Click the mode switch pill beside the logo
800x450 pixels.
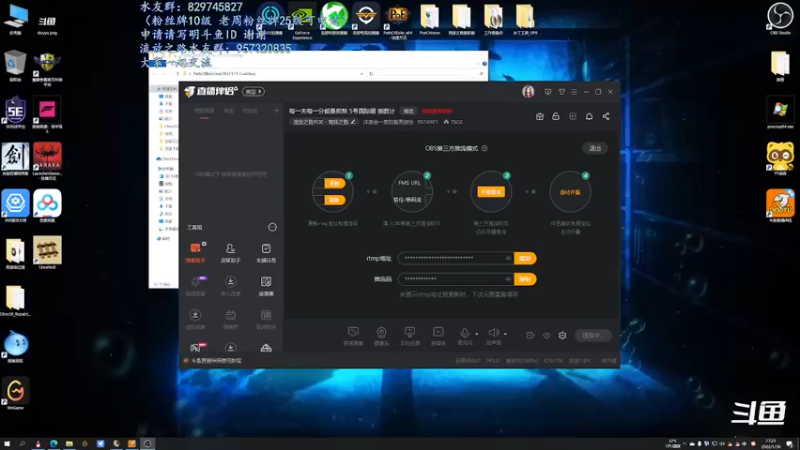(254, 92)
